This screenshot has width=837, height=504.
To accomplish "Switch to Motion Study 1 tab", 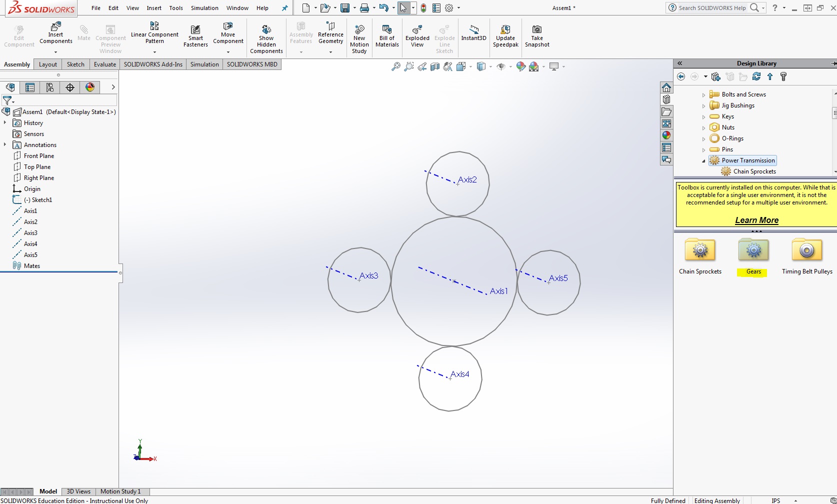I will point(120,491).
